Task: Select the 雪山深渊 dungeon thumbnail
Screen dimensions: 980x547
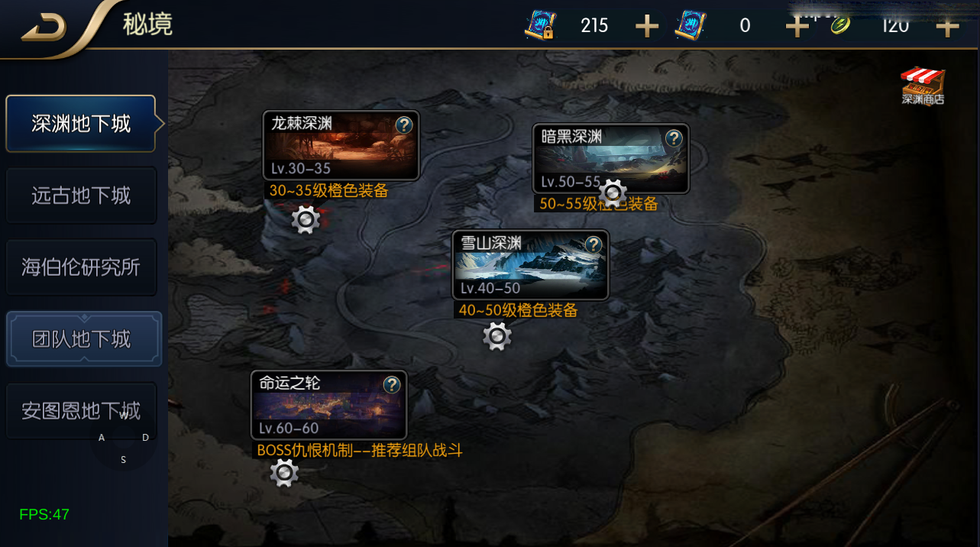Action: 531,264
